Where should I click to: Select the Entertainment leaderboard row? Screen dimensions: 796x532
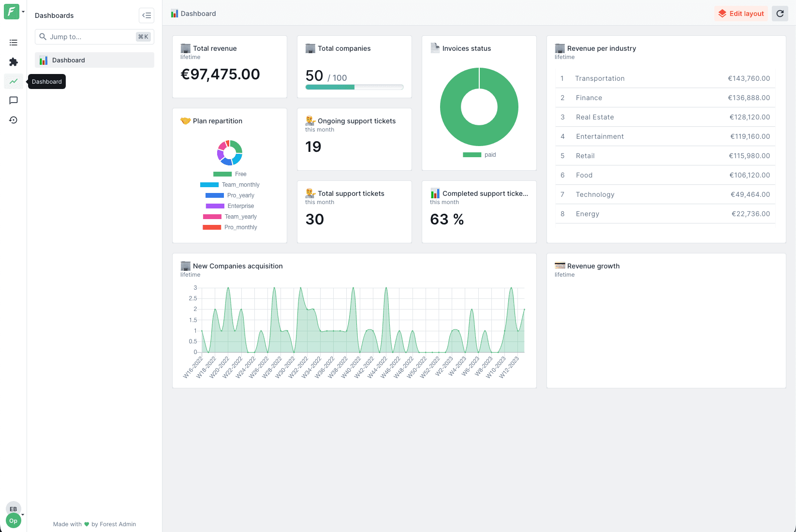pyautogui.click(x=665, y=136)
